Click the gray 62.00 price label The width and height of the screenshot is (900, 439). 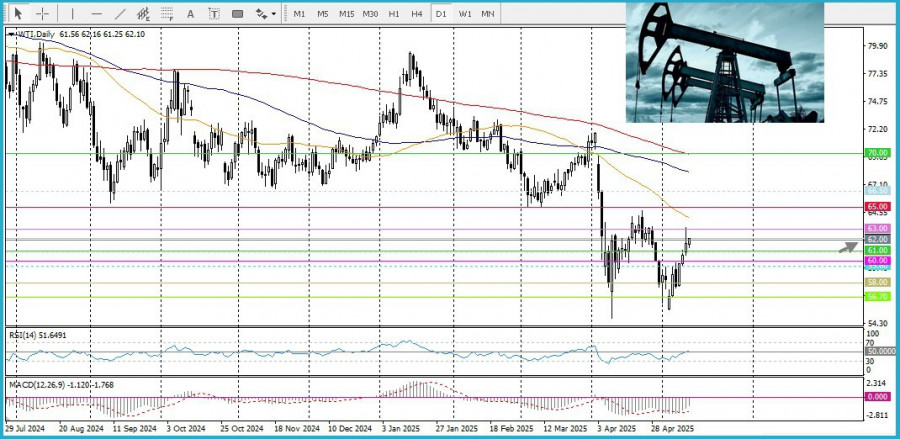pyautogui.click(x=878, y=239)
